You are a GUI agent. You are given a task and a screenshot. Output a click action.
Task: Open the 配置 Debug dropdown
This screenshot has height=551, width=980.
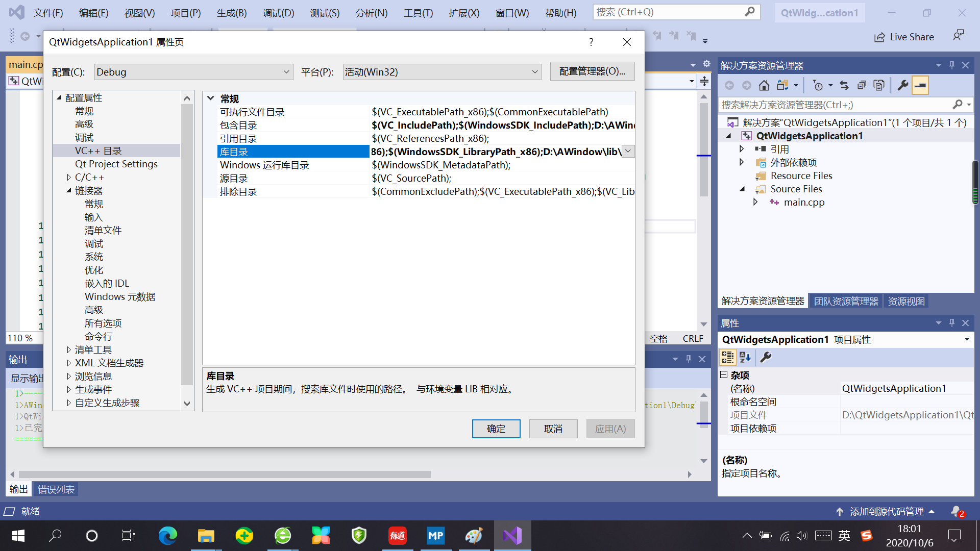(x=193, y=72)
